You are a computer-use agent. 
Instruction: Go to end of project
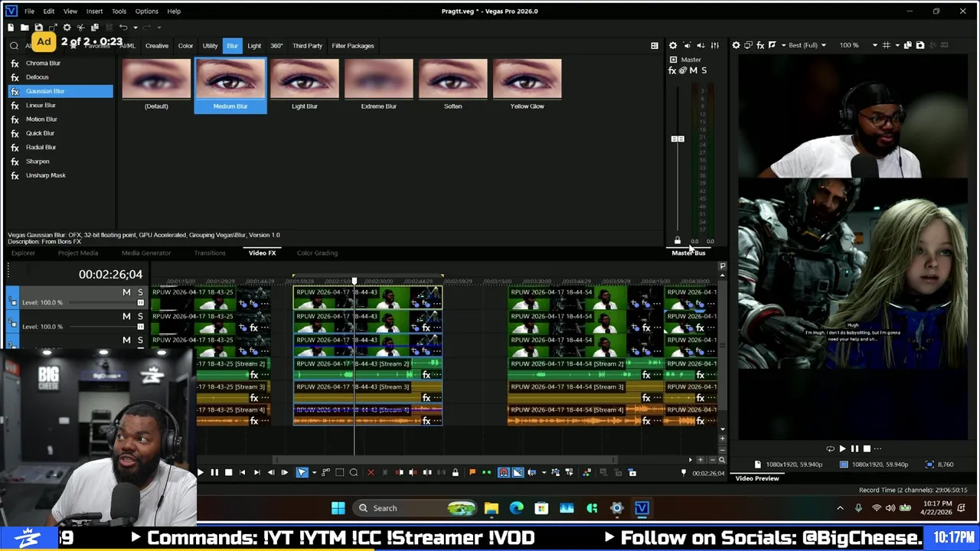click(256, 472)
